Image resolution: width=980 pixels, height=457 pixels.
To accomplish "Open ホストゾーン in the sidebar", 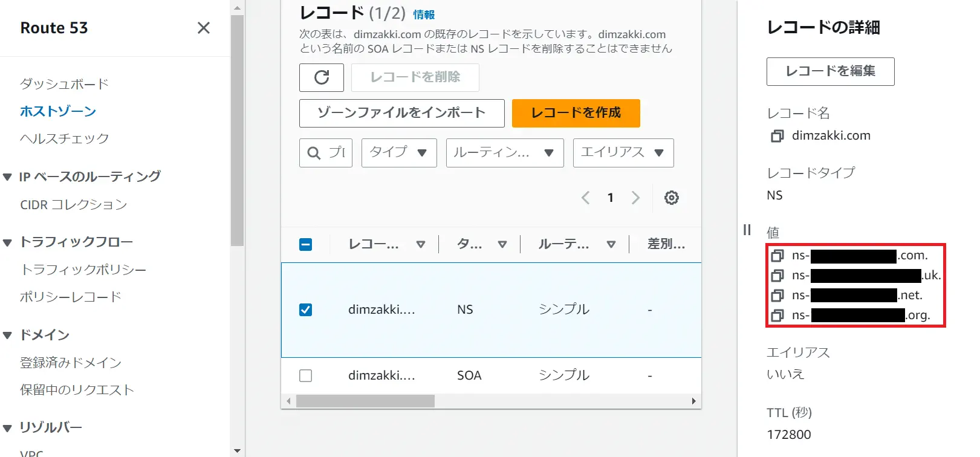I will click(58, 111).
